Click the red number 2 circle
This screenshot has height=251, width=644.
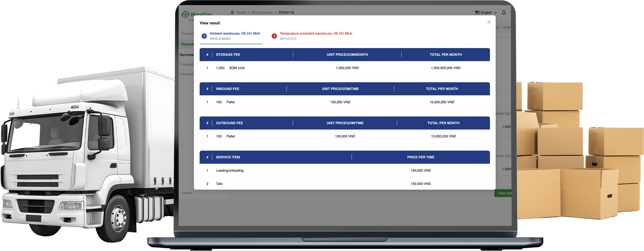pyautogui.click(x=274, y=36)
